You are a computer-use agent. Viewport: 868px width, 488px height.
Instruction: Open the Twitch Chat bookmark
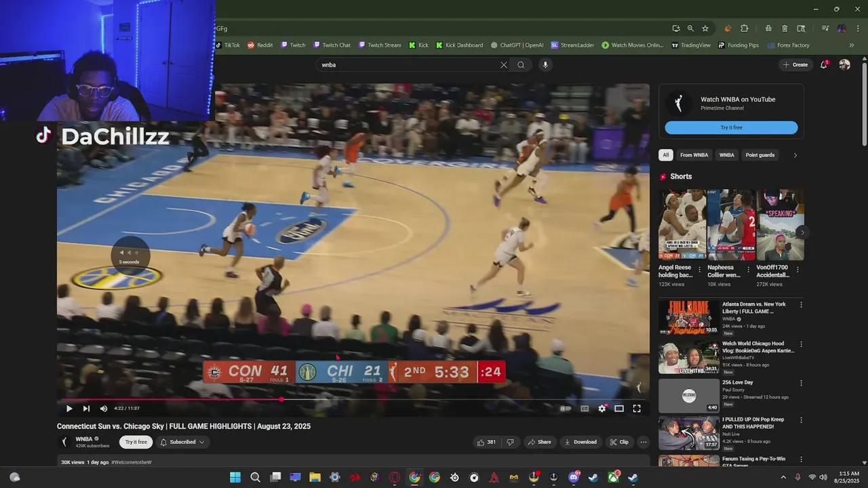point(332,45)
